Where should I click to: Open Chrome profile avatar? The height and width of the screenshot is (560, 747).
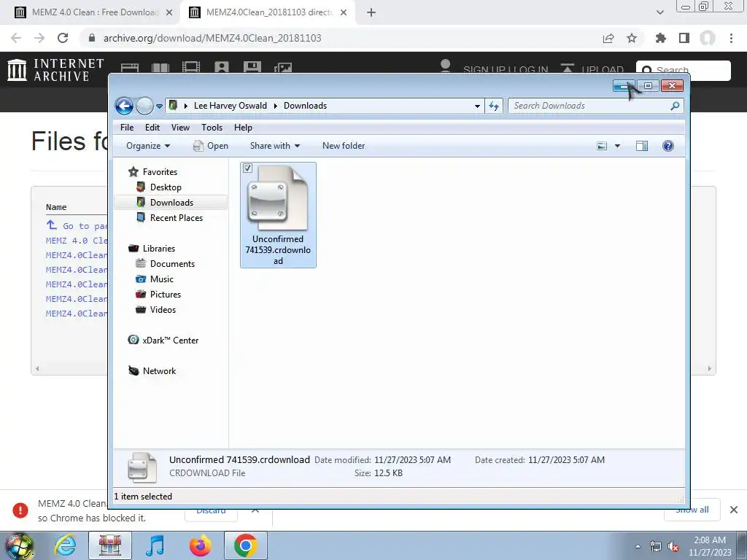(x=708, y=38)
